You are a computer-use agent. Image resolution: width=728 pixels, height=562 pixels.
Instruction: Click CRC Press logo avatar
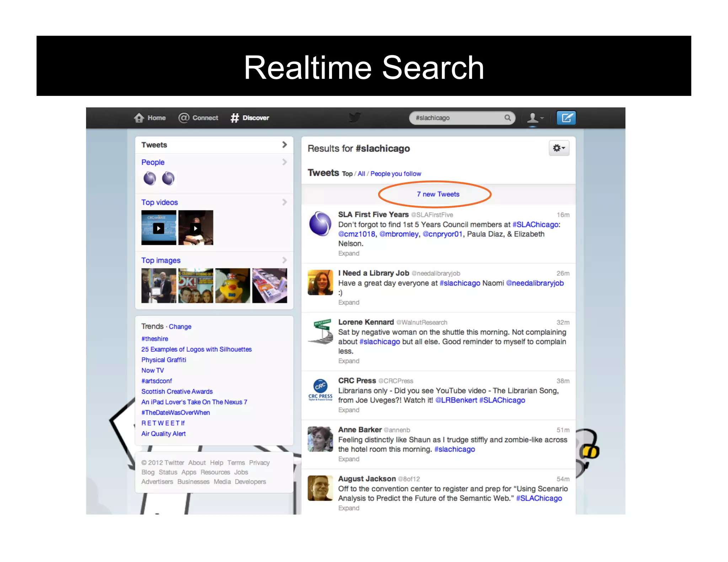(320, 390)
